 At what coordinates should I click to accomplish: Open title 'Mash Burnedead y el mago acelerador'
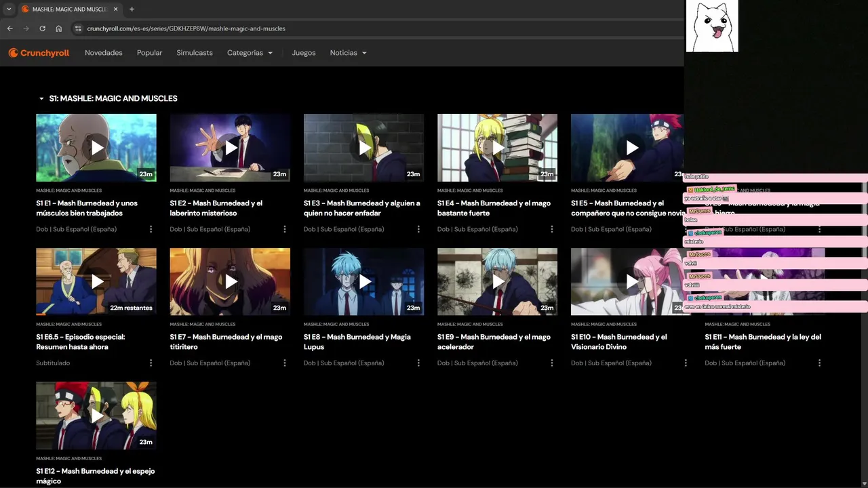tap(494, 342)
